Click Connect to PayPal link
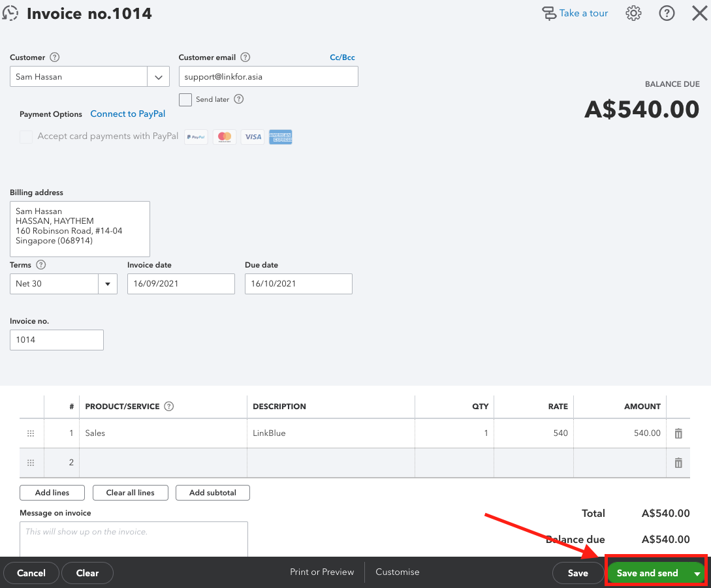 click(x=127, y=114)
